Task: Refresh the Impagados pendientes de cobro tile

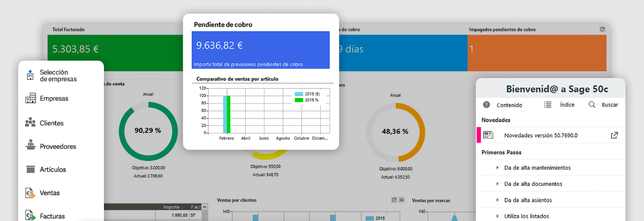Action: [x=602, y=29]
